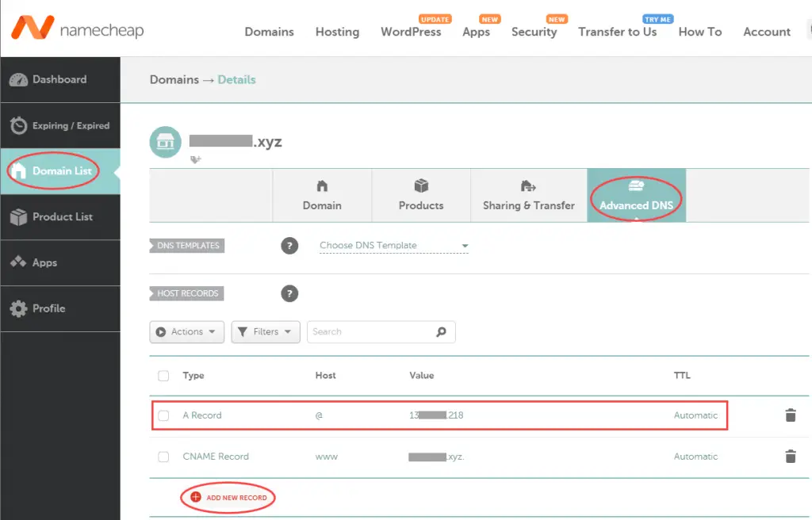Click the A Record IP value ending in 218
Image resolution: width=812 pixels, height=520 pixels.
pos(436,415)
